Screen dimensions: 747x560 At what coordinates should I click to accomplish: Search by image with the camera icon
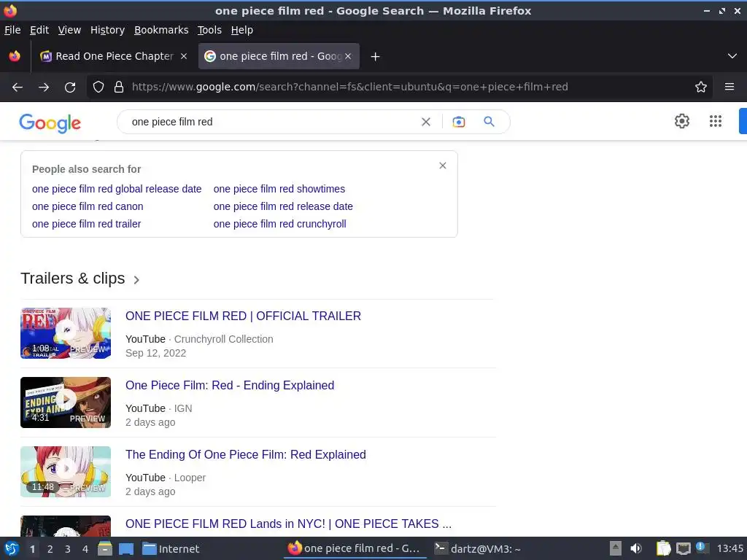click(x=459, y=122)
